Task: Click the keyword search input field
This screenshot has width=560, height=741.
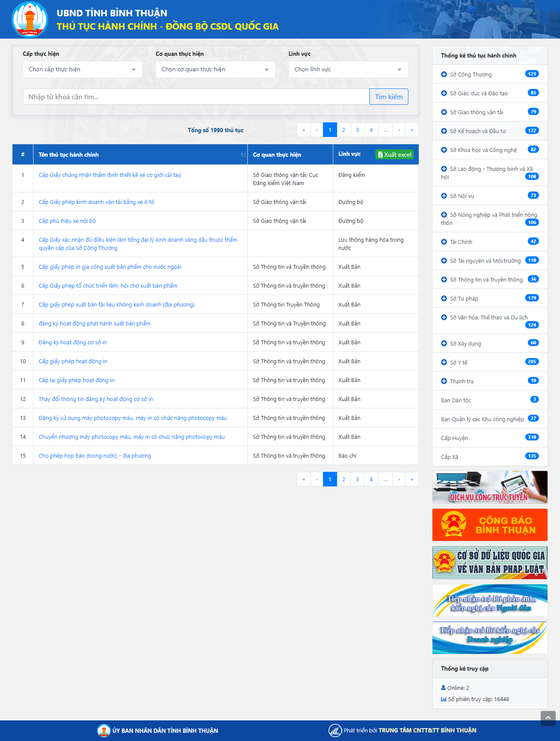Action: pos(196,97)
